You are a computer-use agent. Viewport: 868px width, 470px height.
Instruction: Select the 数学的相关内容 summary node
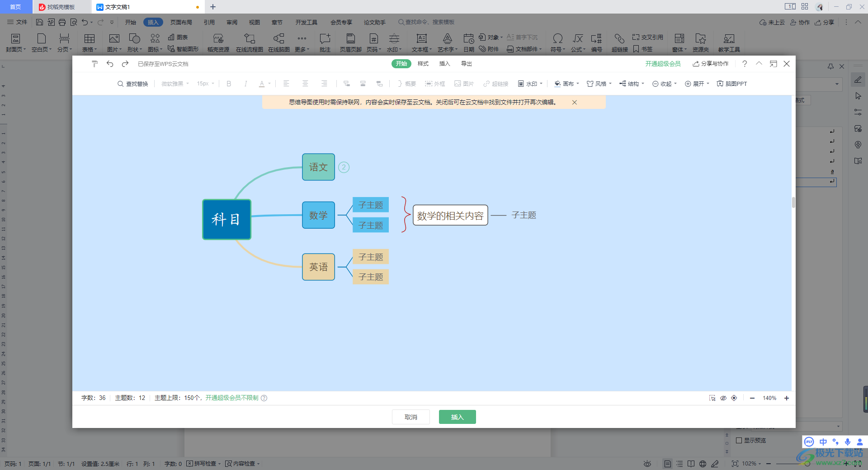click(x=450, y=215)
